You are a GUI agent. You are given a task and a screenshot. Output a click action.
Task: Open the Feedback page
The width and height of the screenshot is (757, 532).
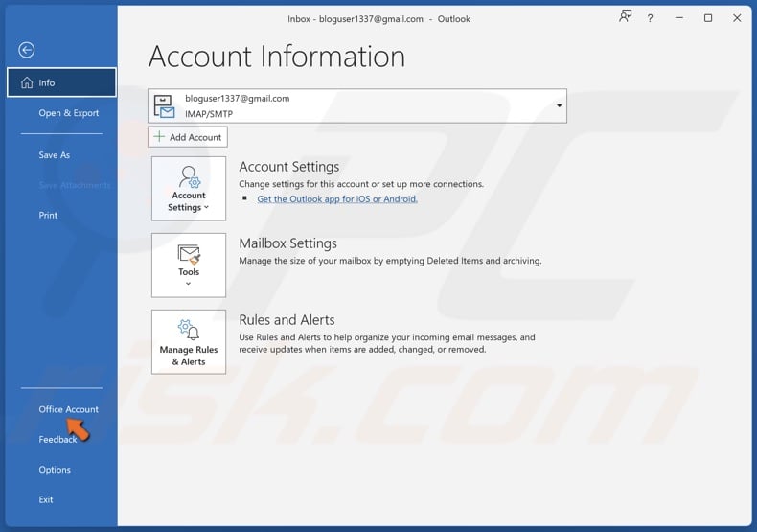[x=57, y=440]
